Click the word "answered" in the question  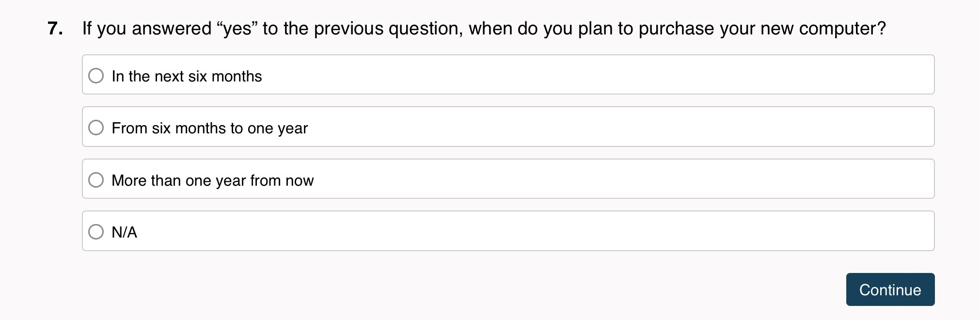point(172,29)
